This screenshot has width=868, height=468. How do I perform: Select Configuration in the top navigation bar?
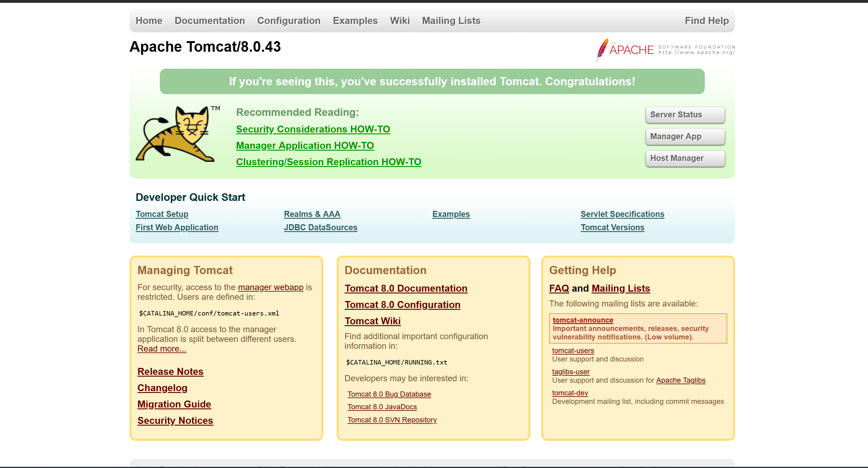pyautogui.click(x=289, y=21)
